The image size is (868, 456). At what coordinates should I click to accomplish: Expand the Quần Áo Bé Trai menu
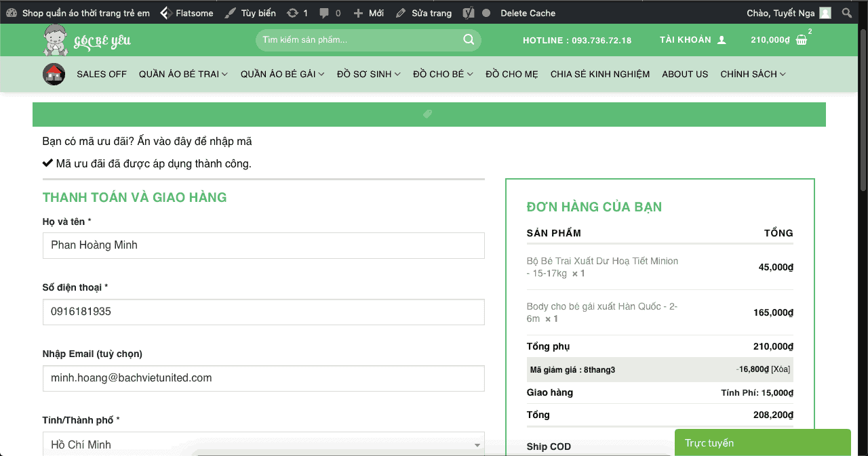183,75
